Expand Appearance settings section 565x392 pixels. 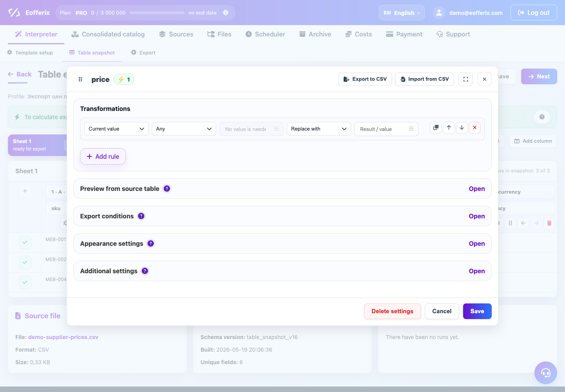pyautogui.click(x=477, y=243)
